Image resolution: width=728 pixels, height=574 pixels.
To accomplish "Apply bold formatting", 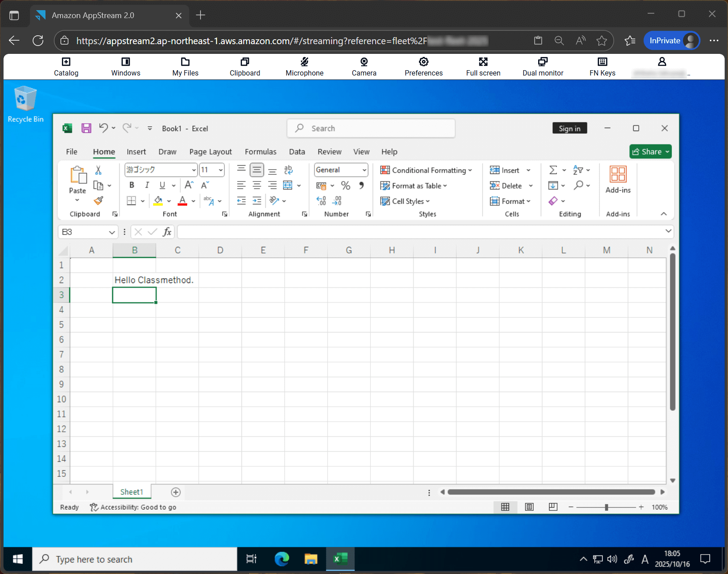I will tap(131, 185).
